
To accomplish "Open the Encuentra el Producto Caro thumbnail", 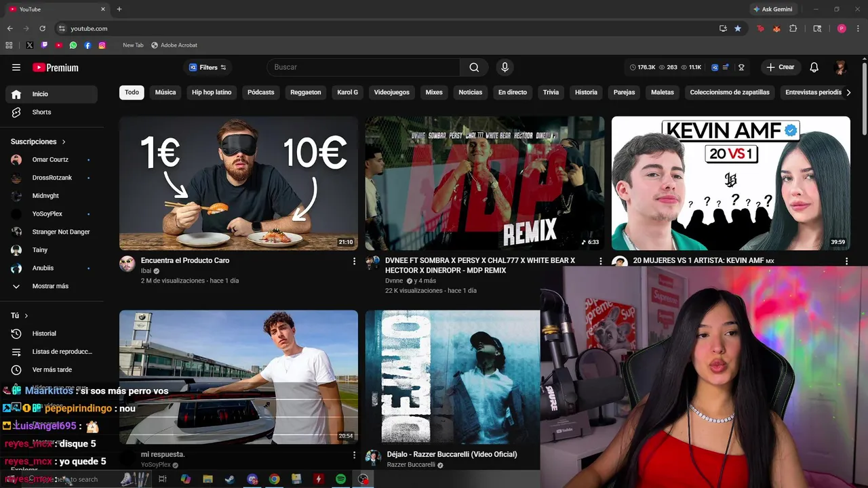I will (239, 183).
